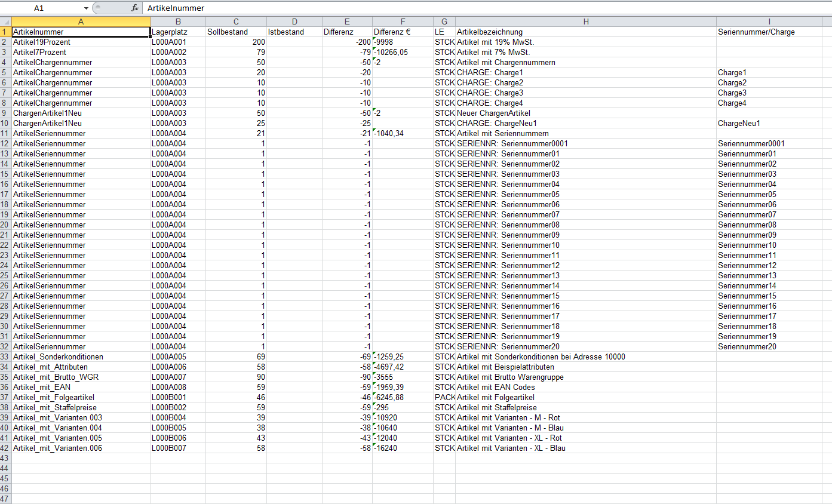The image size is (832, 504).
Task: Select row 37 header
Action: [x=5, y=397]
